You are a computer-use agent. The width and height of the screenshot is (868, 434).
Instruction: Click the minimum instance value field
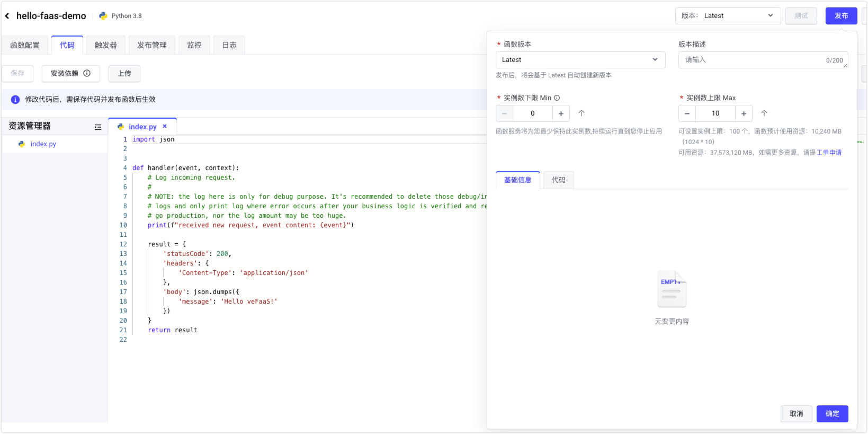533,113
